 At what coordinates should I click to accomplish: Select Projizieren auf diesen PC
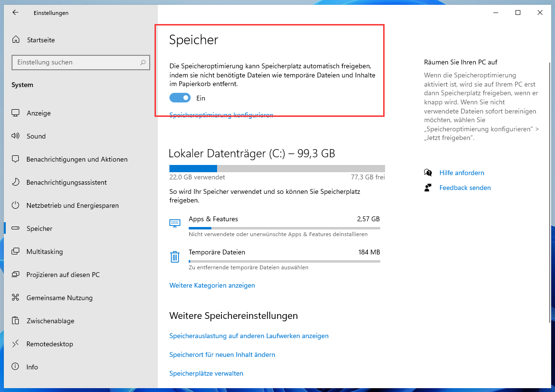coord(63,275)
